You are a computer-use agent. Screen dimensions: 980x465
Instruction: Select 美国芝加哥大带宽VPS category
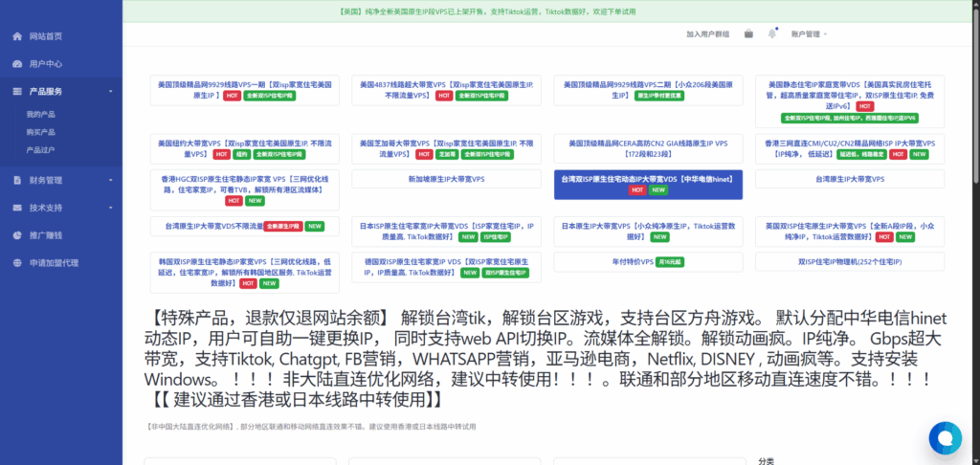tap(446, 148)
